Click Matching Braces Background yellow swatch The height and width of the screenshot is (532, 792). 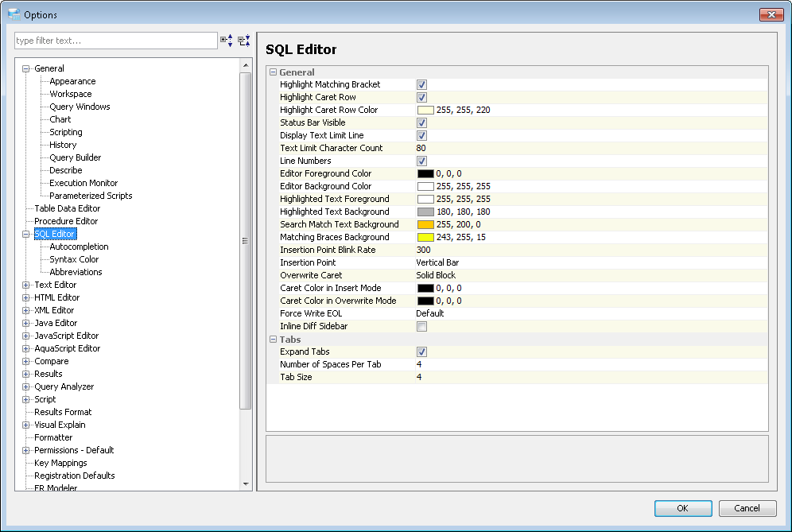click(425, 238)
